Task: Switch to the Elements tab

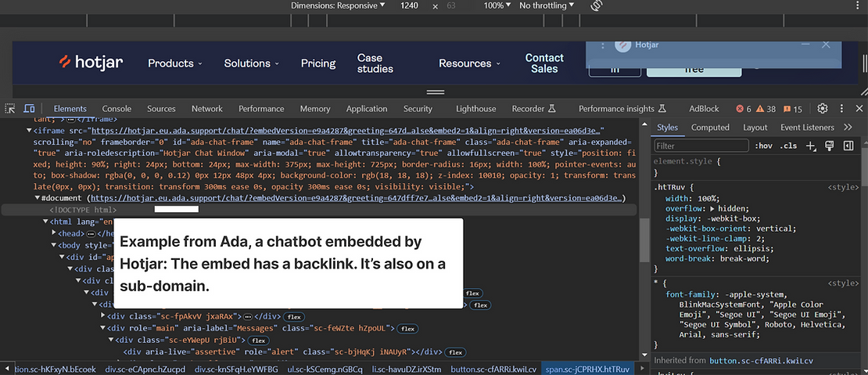Action: [70, 109]
